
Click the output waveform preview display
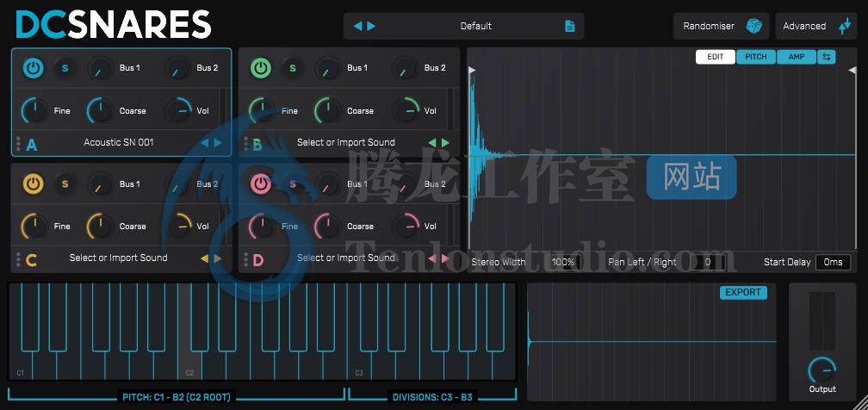(x=652, y=342)
